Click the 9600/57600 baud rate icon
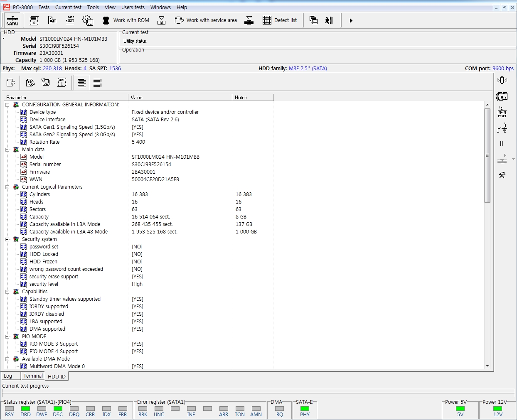The width and height of the screenshot is (517, 420). [x=70, y=20]
